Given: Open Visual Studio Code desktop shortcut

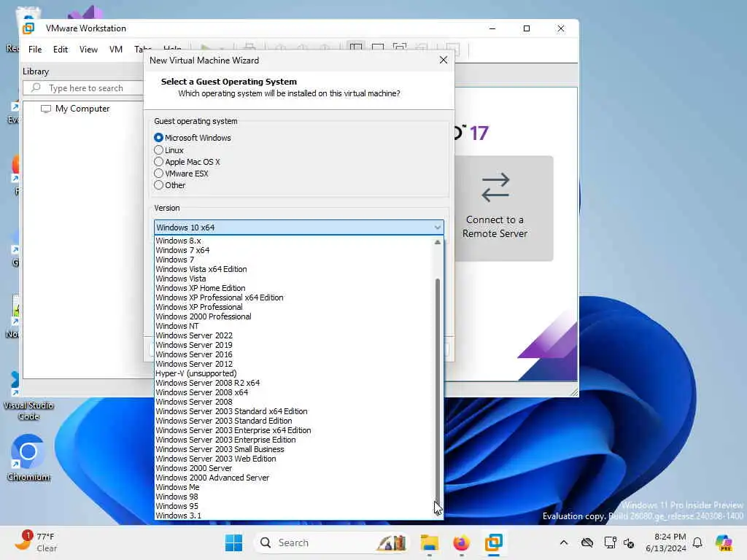Looking at the screenshot, I should pos(28,397).
